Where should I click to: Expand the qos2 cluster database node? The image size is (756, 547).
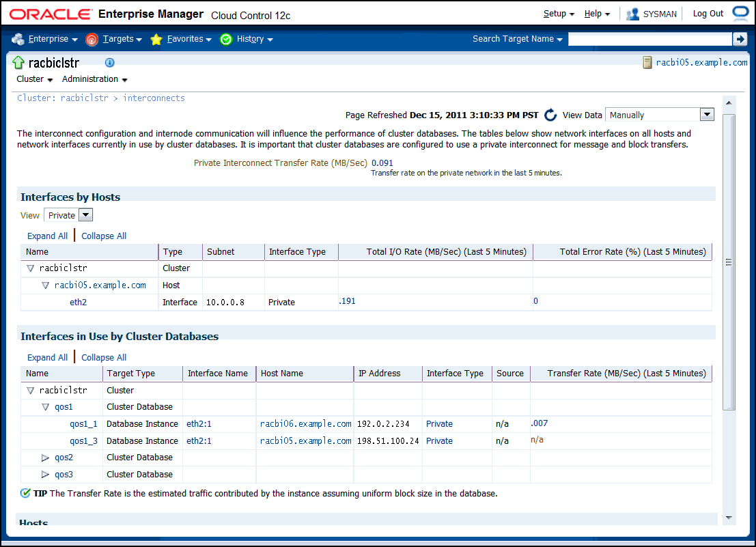[x=45, y=458]
